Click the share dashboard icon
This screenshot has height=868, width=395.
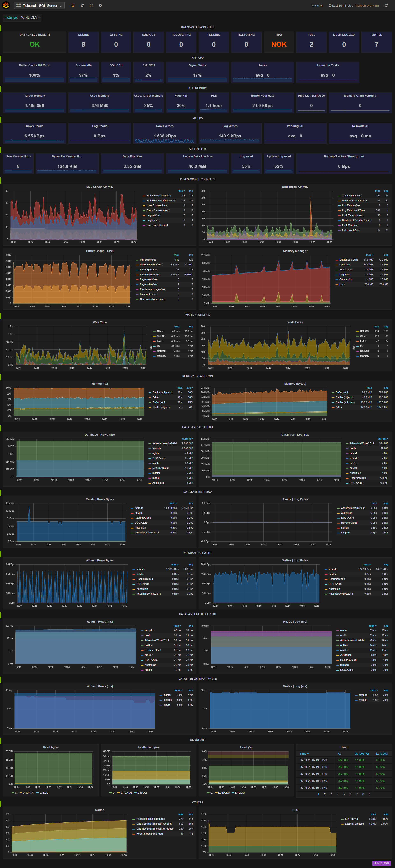(82, 5)
